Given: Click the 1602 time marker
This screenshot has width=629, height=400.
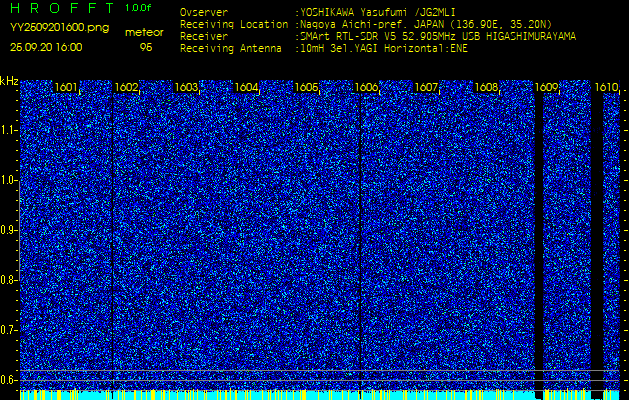Looking at the screenshot, I should click(126, 87).
